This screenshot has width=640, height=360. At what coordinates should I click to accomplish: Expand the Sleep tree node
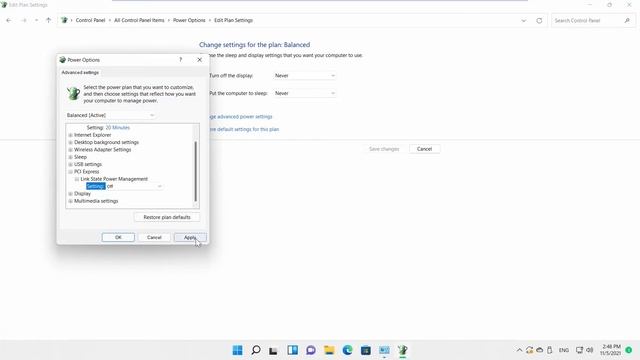tap(71, 157)
